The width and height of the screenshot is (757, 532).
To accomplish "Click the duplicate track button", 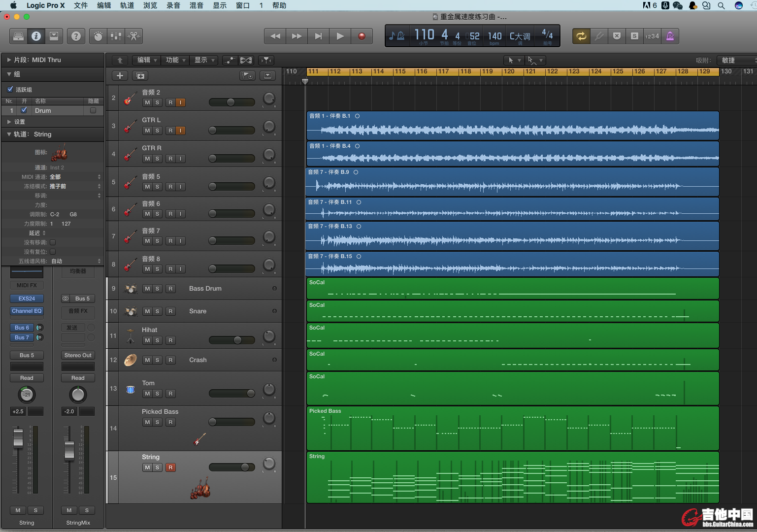I will (140, 75).
